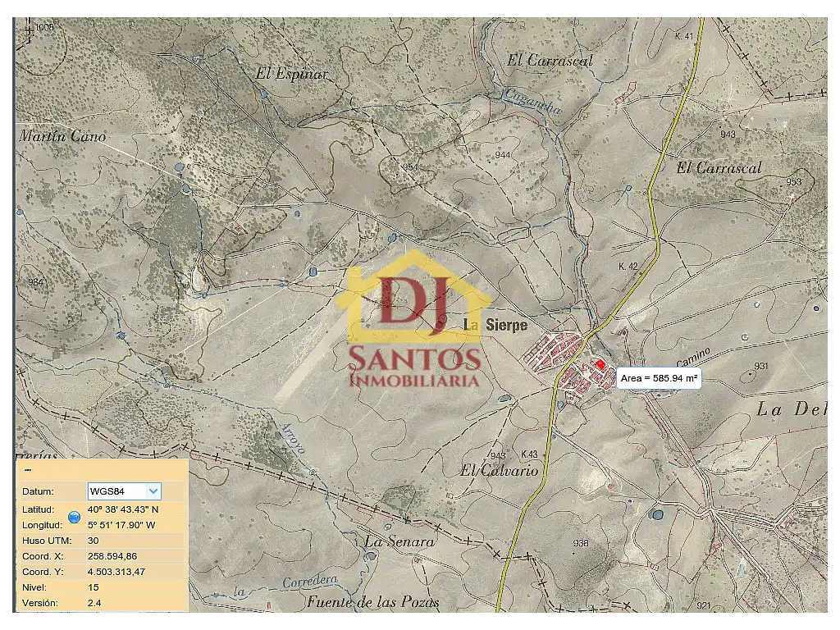Click the Latitud: label
The height and width of the screenshot is (630, 840).
coord(38,509)
